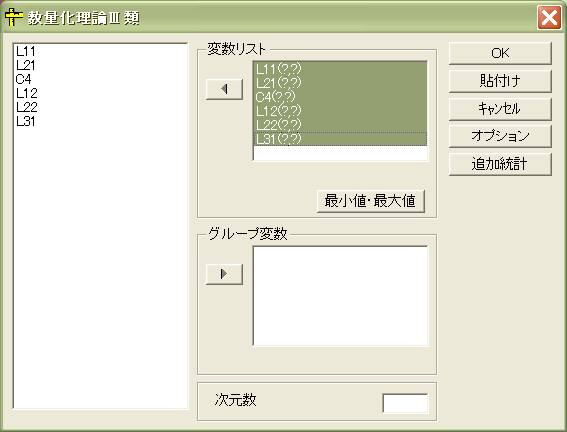
Task: Select L12 in the left source list
Action: pos(26,93)
